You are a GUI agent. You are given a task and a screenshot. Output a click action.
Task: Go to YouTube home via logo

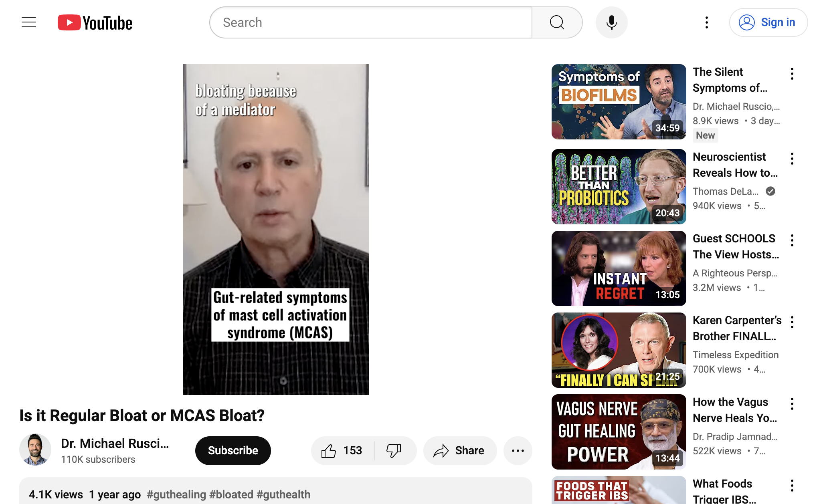point(95,23)
